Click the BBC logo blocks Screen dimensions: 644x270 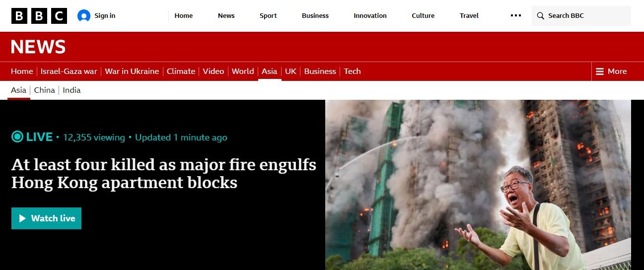coord(39,16)
